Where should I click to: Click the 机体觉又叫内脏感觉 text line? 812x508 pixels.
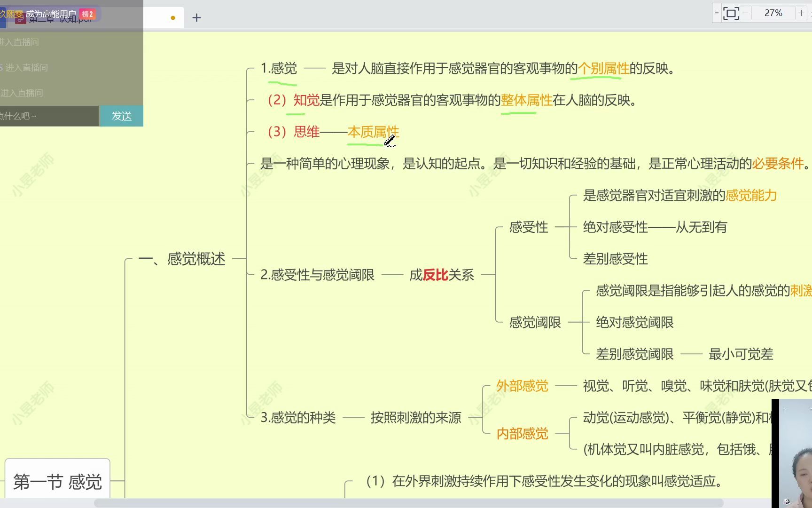(677, 449)
